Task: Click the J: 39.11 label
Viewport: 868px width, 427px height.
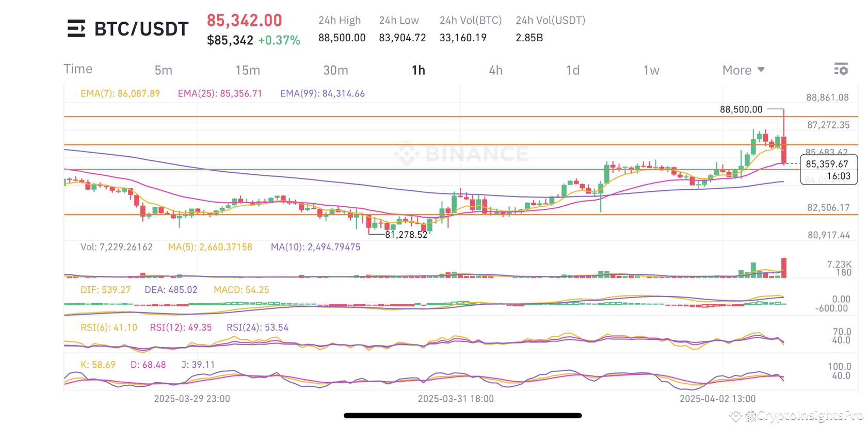Action: 198,365
